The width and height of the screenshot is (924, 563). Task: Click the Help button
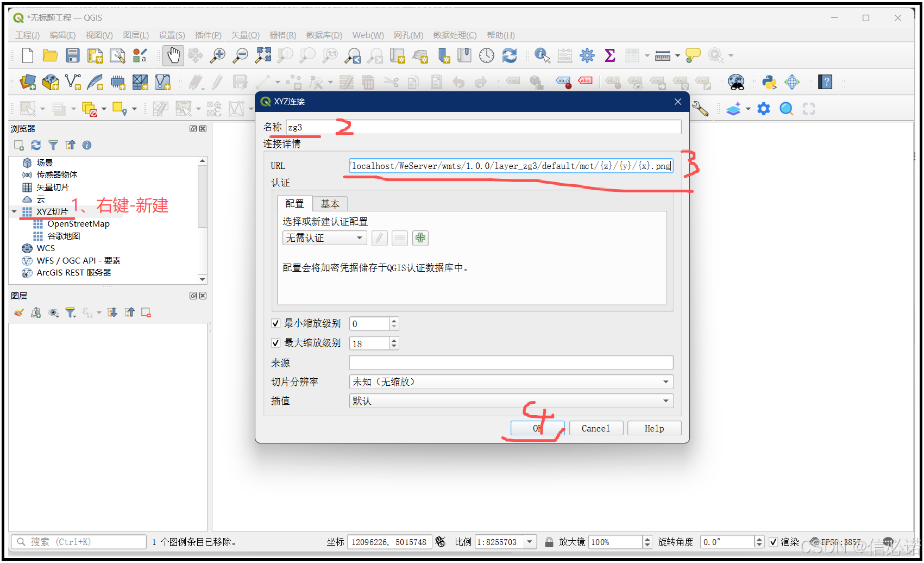[x=654, y=428]
